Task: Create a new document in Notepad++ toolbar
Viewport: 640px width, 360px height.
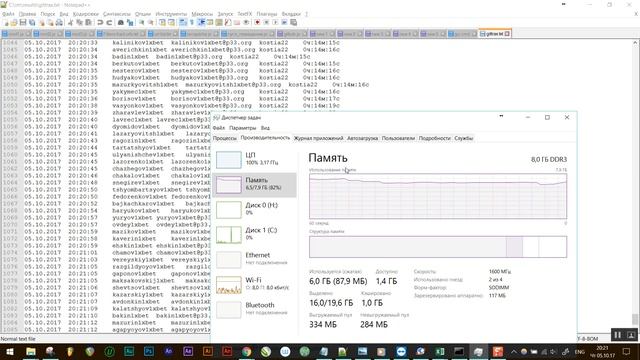Action: click(6, 22)
